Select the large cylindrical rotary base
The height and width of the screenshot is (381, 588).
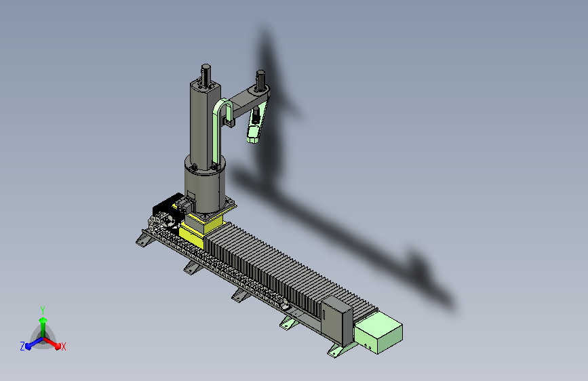[205, 184]
